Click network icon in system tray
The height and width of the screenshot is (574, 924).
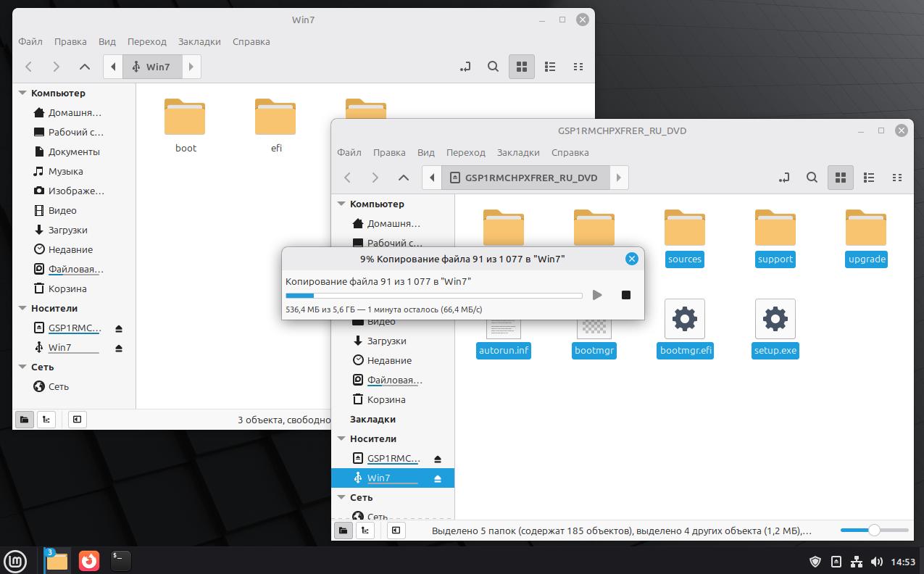(857, 562)
